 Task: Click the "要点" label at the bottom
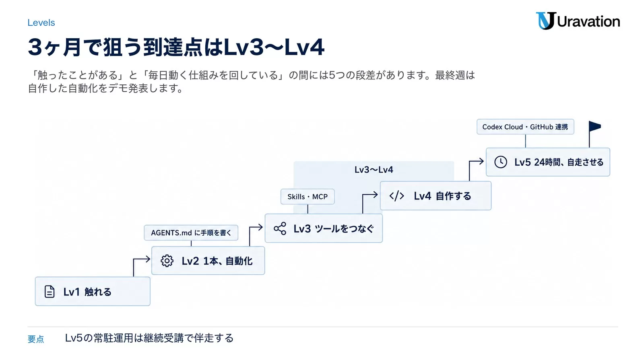[x=36, y=339]
